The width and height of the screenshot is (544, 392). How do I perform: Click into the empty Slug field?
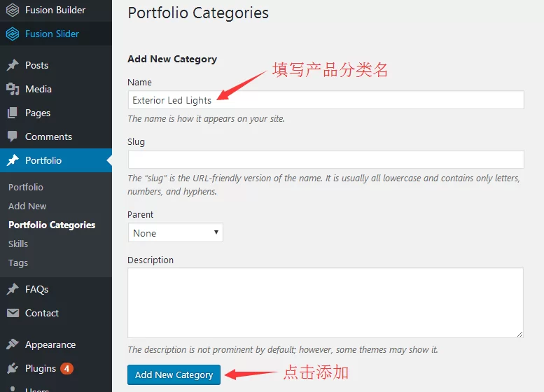326,159
